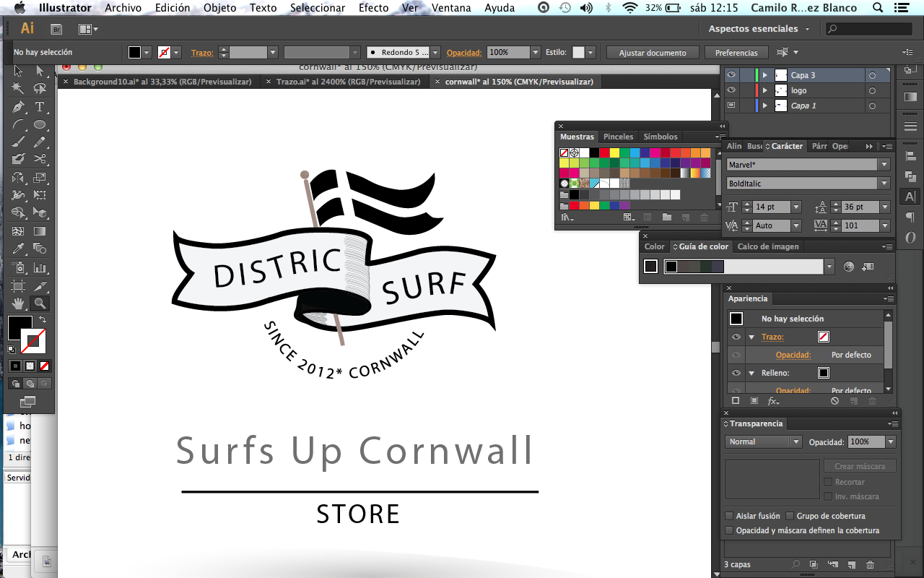Image resolution: width=924 pixels, height=578 pixels.
Task: Select the Pen tool in the toolbar
Action: 17,106
